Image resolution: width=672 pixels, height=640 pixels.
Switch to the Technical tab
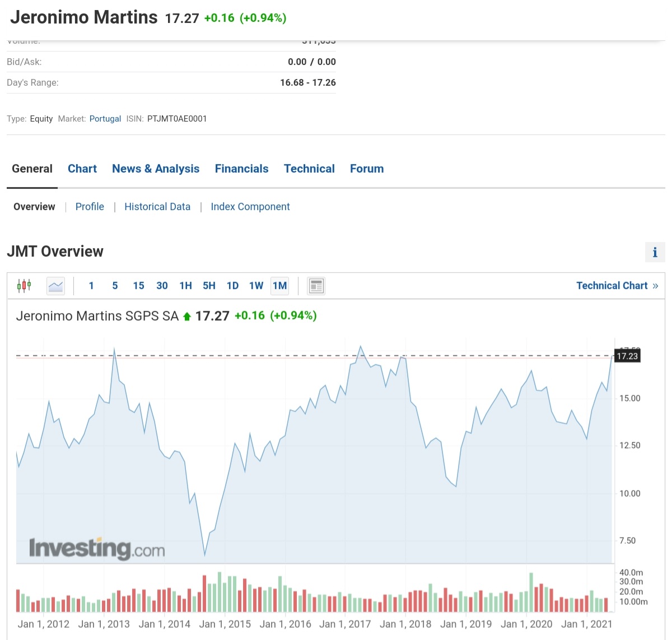tap(309, 169)
